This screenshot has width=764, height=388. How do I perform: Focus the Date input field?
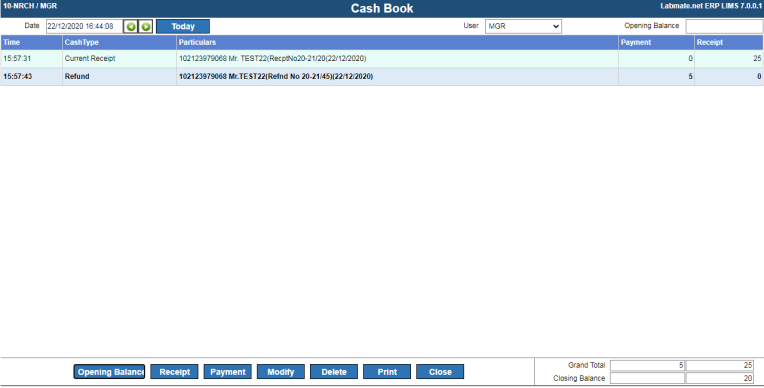pyautogui.click(x=84, y=26)
